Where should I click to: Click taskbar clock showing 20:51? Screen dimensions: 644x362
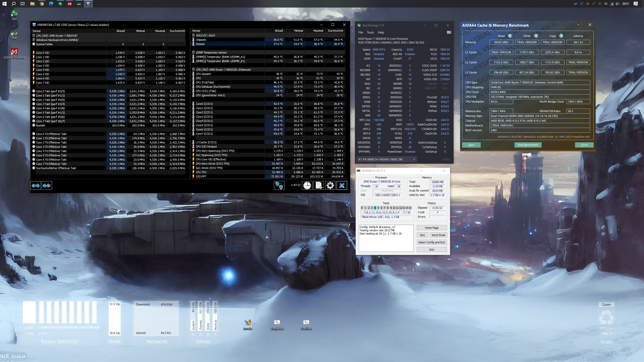[x=625, y=4]
